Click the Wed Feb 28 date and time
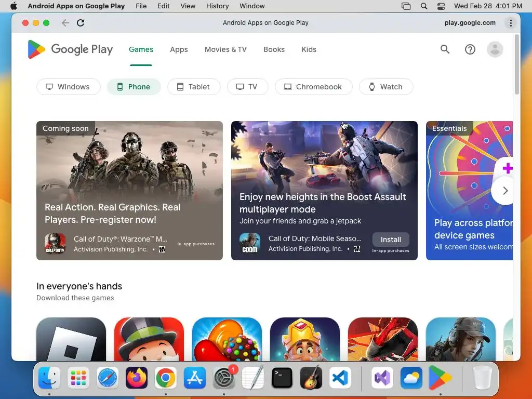Viewport: 532px width, 399px height. coord(488,6)
